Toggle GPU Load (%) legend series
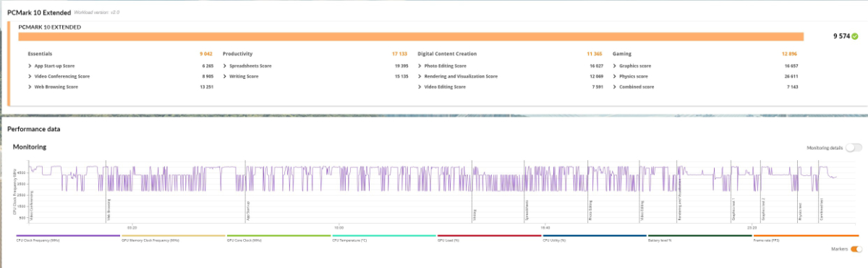This screenshot has width=868, height=268. click(x=489, y=237)
